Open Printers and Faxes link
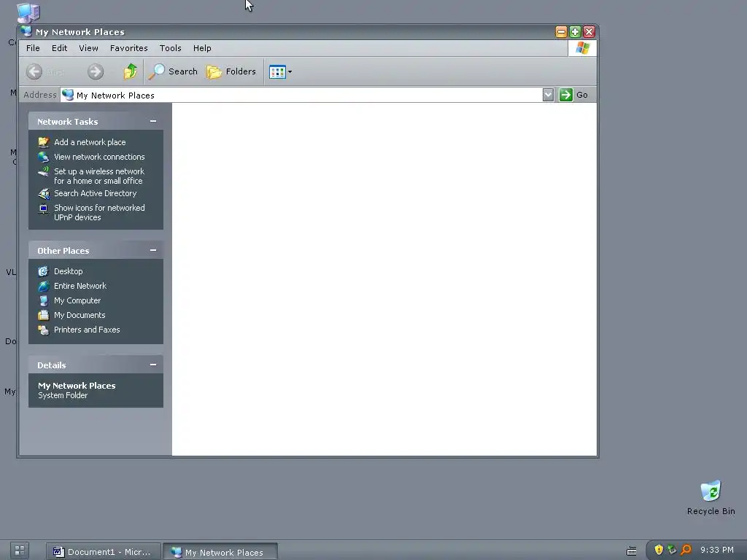 (x=87, y=330)
